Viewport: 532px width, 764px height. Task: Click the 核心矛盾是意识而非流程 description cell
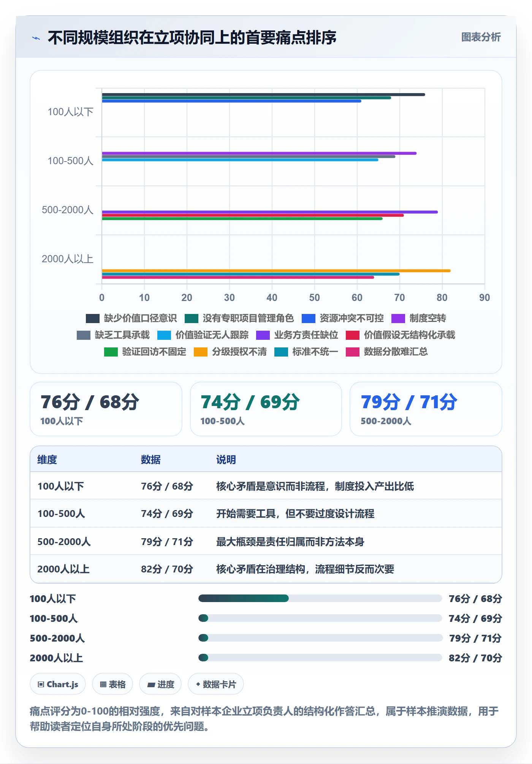[315, 486]
